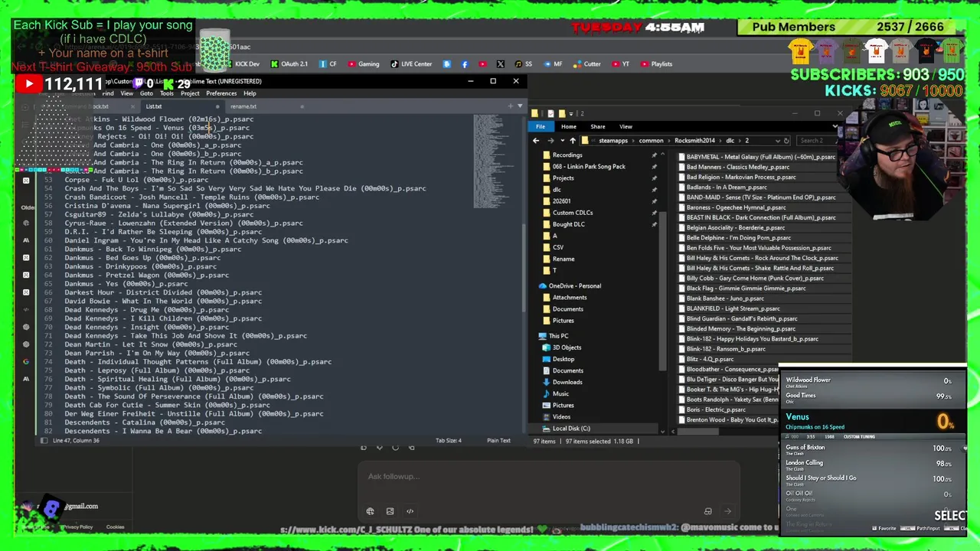Open the tab list dropdown in Sublime Text
The height and width of the screenshot is (551, 980).
(520, 106)
